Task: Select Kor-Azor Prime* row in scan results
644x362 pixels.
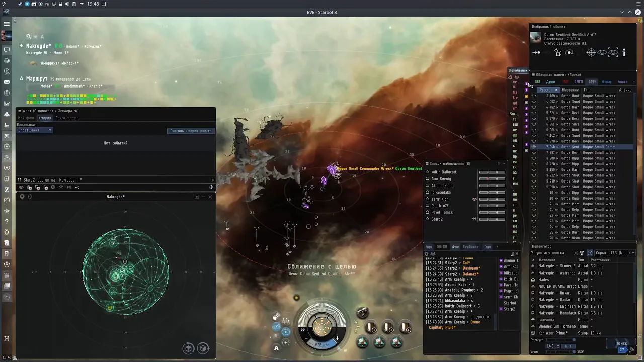Action: (x=582, y=333)
